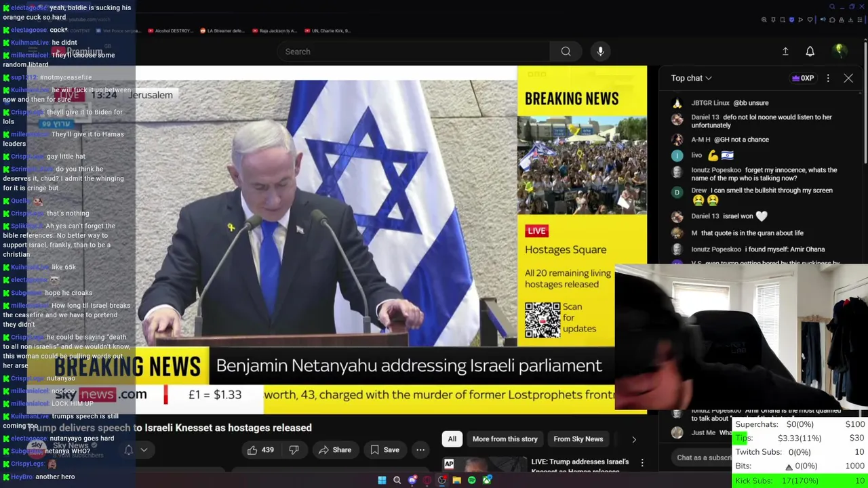Screen dimensions: 868x488
Task: Open the YouTube notifications bell
Action: click(810, 52)
